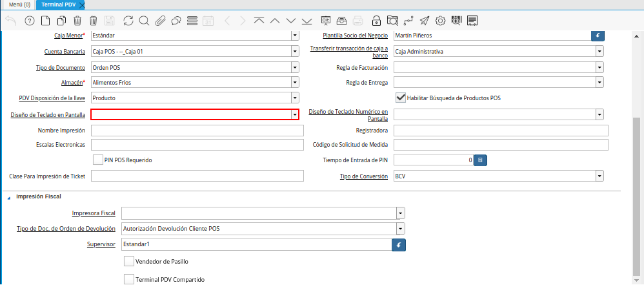The width and height of the screenshot is (644, 285).
Task: Open Zoom Across folder-magnifier icon
Action: click(x=392, y=21)
